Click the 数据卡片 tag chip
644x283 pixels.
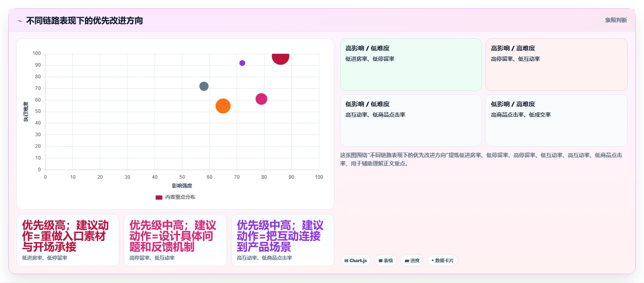tap(442, 260)
